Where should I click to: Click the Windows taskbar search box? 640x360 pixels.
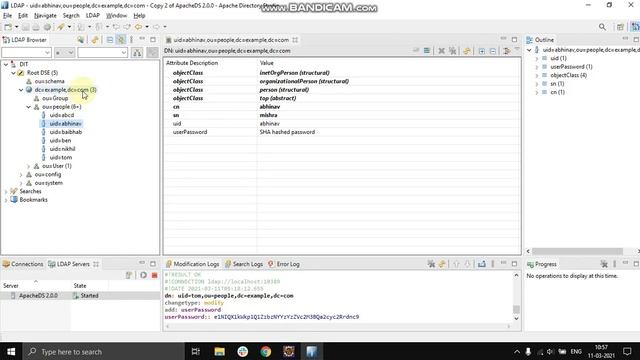tap(104, 351)
